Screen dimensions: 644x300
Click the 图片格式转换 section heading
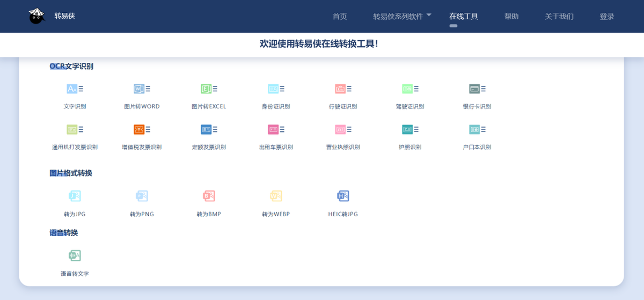click(71, 173)
